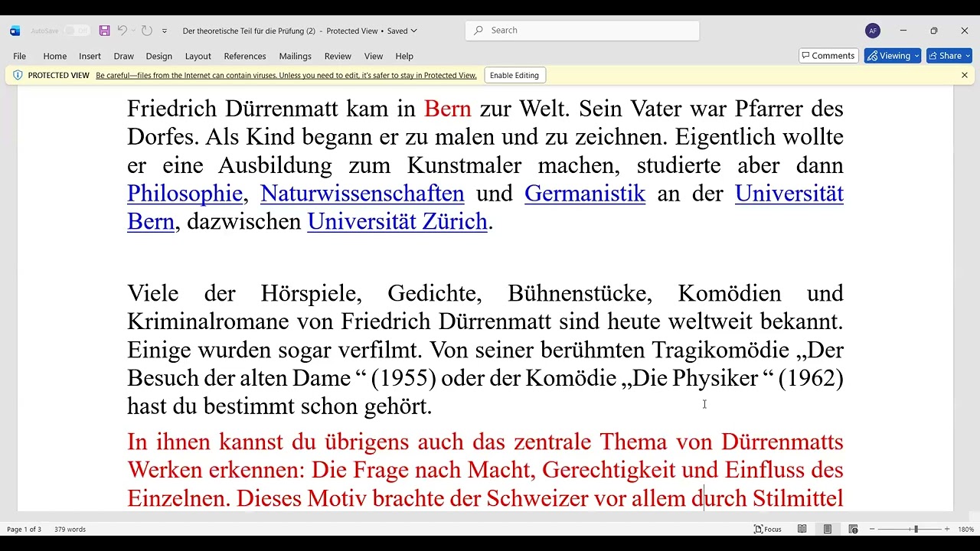This screenshot has width=980, height=551.
Task: Click in the Search box
Action: (x=583, y=31)
